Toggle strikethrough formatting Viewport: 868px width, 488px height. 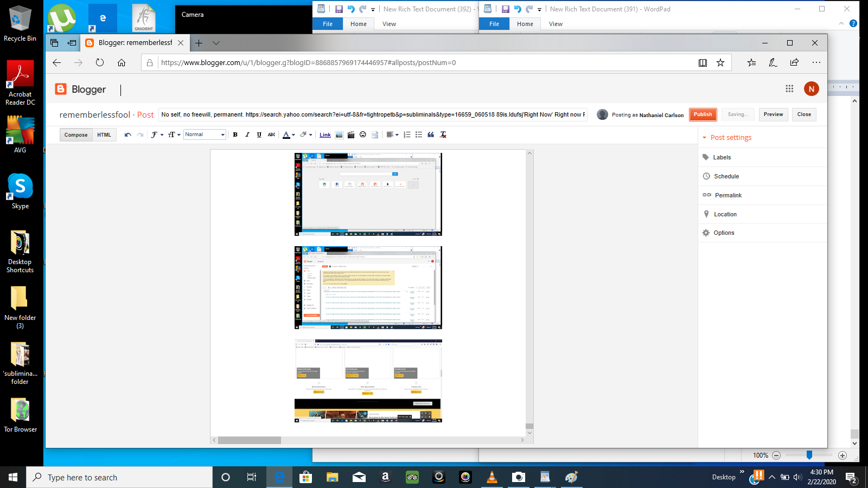pyautogui.click(x=271, y=135)
